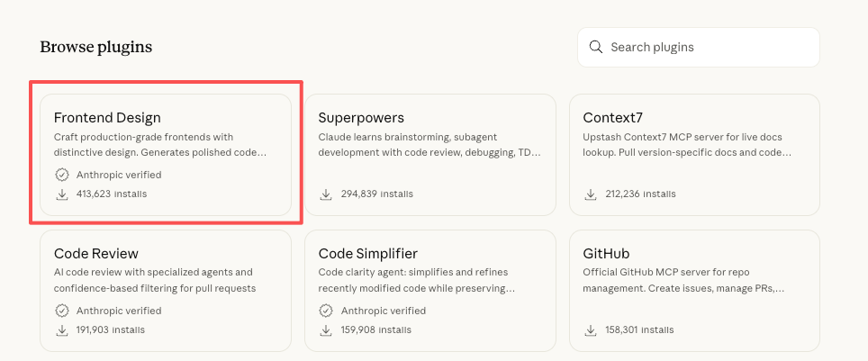Click the Code Simplifier download icon
The width and height of the screenshot is (868, 361).
327,329
